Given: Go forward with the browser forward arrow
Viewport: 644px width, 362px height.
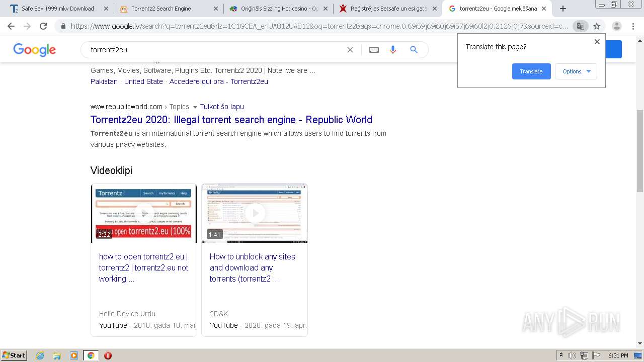Looking at the screenshot, I should (27, 26).
